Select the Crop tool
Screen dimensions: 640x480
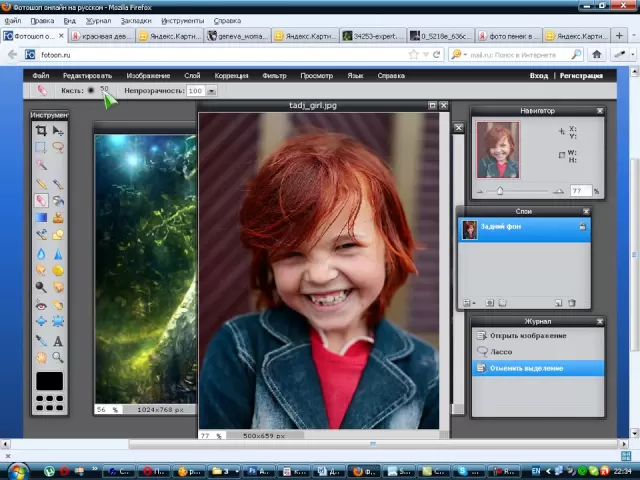tap(41, 131)
